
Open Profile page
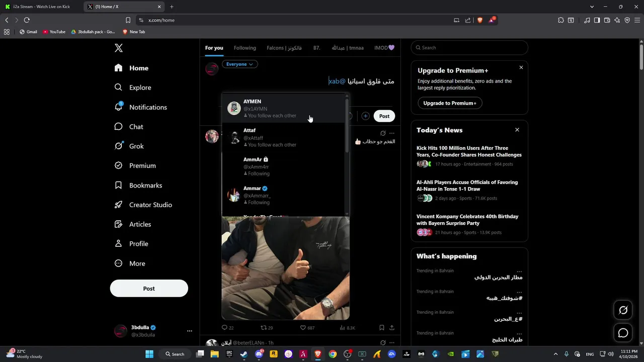click(x=131, y=244)
